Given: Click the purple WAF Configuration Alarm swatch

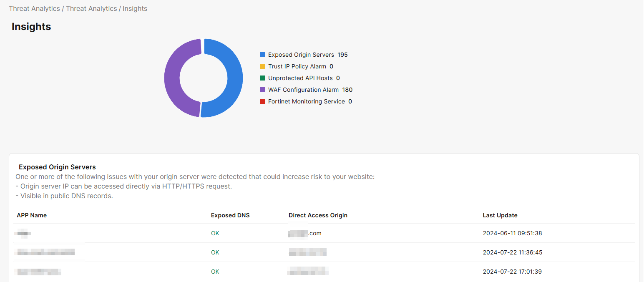Looking at the screenshot, I should (x=262, y=90).
